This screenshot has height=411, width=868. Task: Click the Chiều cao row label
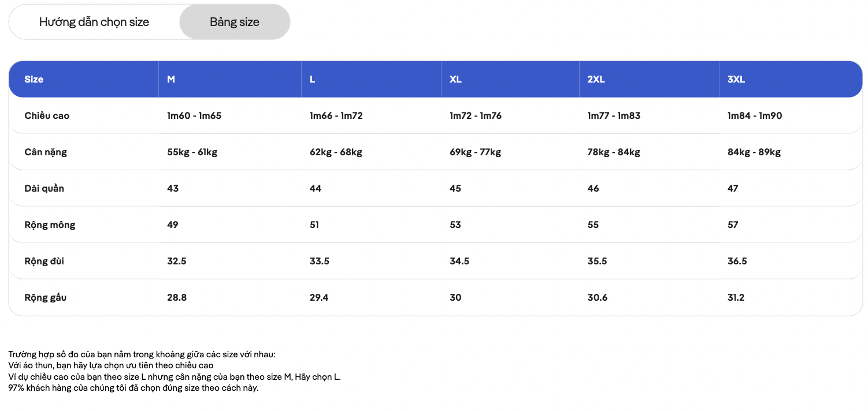tap(47, 115)
